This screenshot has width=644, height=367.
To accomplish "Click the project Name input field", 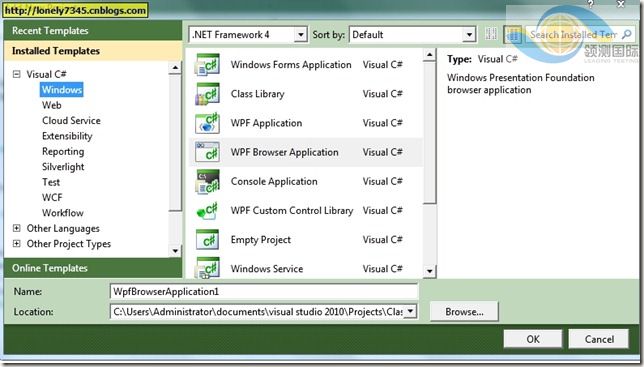I will [x=264, y=291].
